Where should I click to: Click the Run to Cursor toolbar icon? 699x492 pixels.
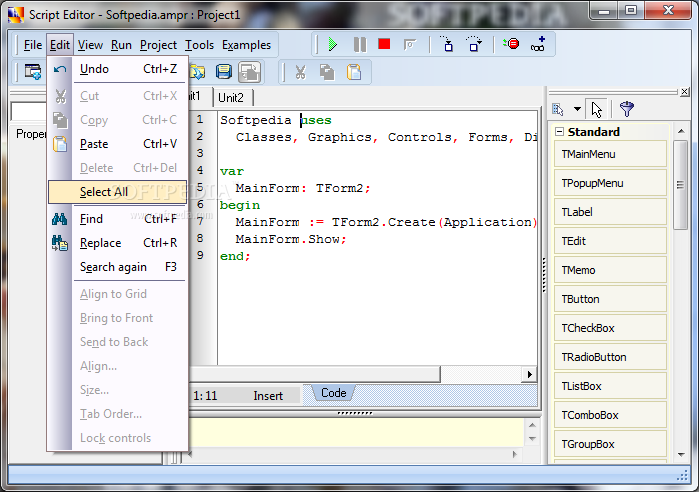click(x=410, y=45)
